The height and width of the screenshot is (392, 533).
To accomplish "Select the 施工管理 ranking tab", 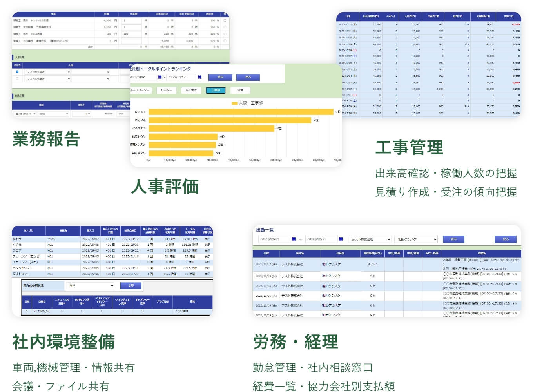I will [191, 90].
